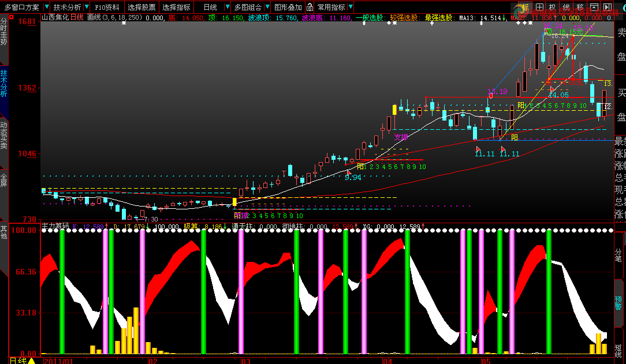The height and width of the screenshot is (364, 626).
Task: Expand the 多图组合 dropdown arrow
Action: click(x=267, y=7)
